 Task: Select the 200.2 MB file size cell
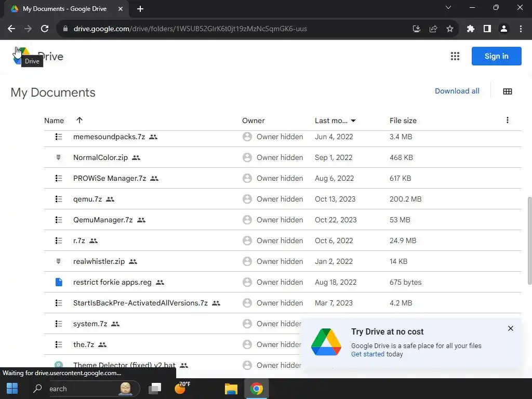[x=405, y=199]
